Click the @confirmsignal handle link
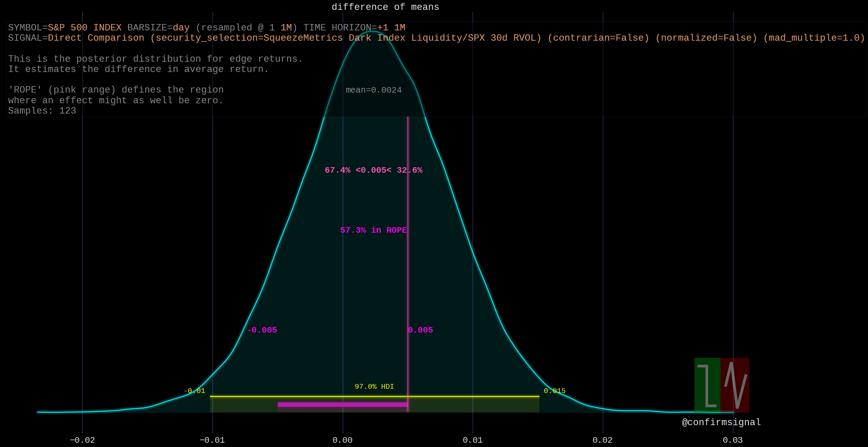The width and height of the screenshot is (868, 447). point(721,422)
